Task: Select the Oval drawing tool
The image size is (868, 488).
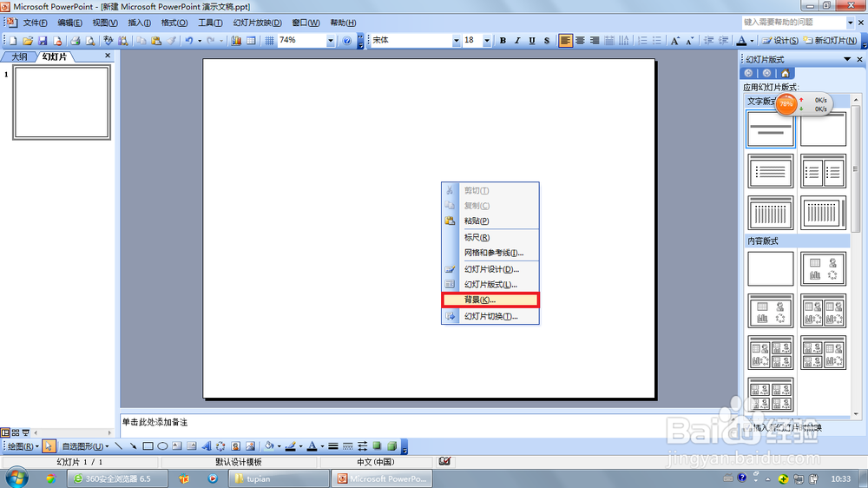Action: [162, 446]
